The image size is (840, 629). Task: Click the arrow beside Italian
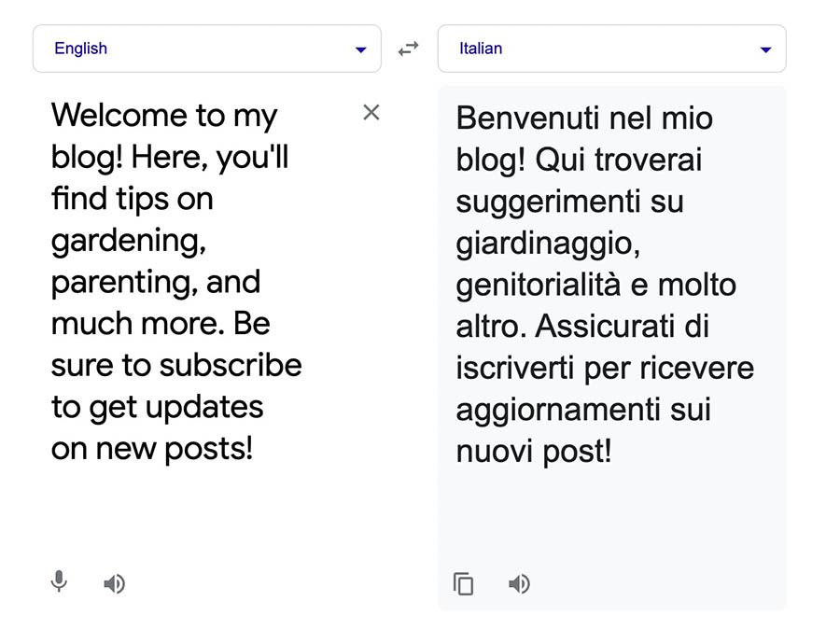[766, 50]
